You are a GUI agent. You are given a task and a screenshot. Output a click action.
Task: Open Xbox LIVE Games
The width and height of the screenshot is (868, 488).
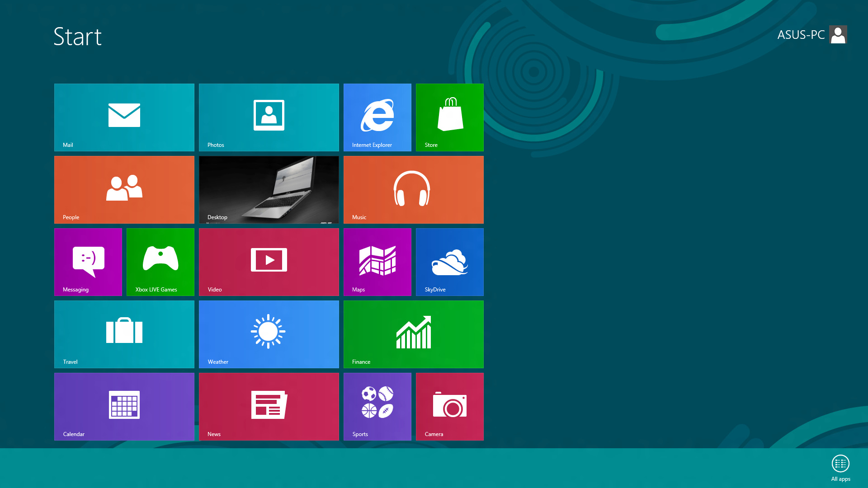tap(160, 262)
